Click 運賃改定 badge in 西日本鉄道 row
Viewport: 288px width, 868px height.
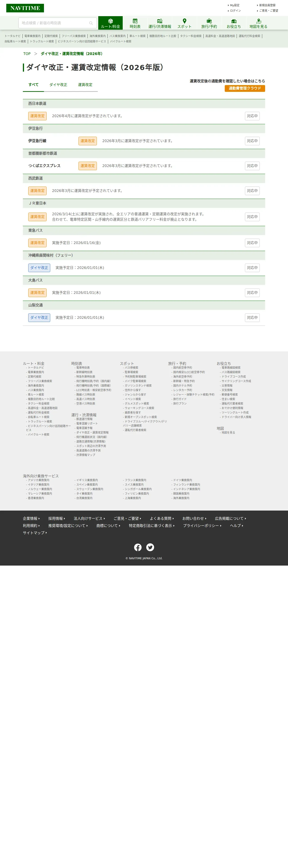point(37,116)
